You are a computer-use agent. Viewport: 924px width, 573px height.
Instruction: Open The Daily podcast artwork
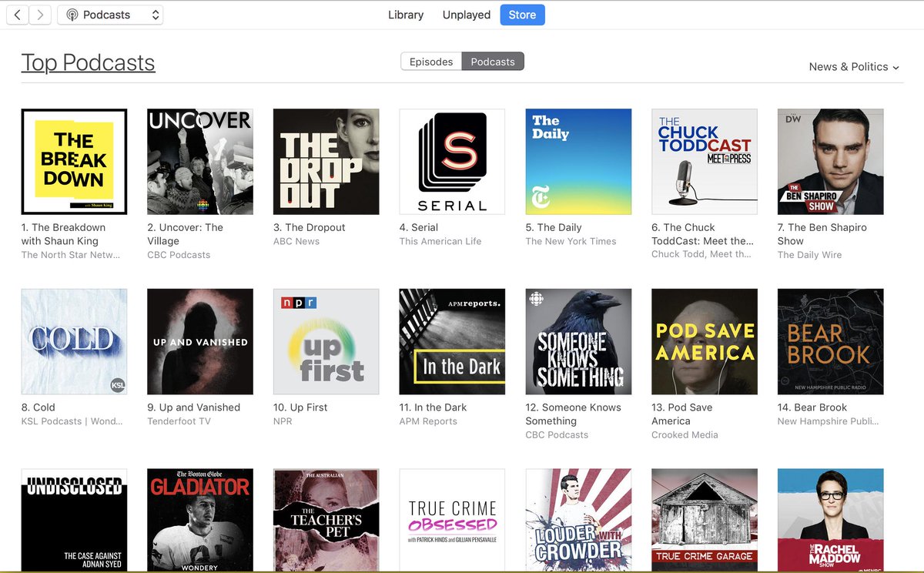tap(579, 162)
